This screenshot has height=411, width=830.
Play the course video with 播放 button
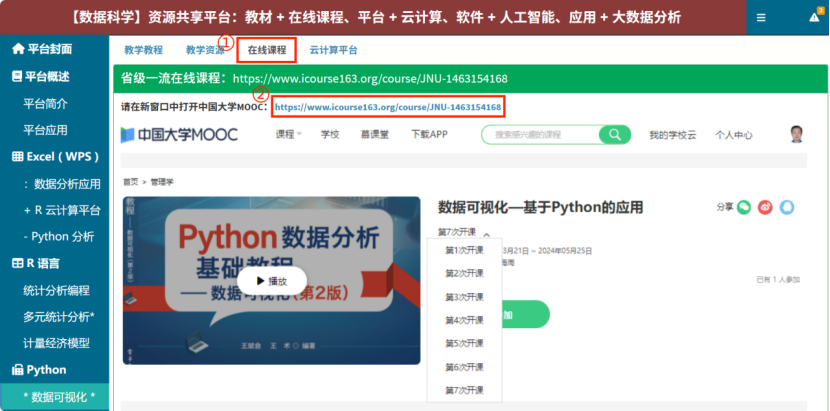[x=272, y=281]
